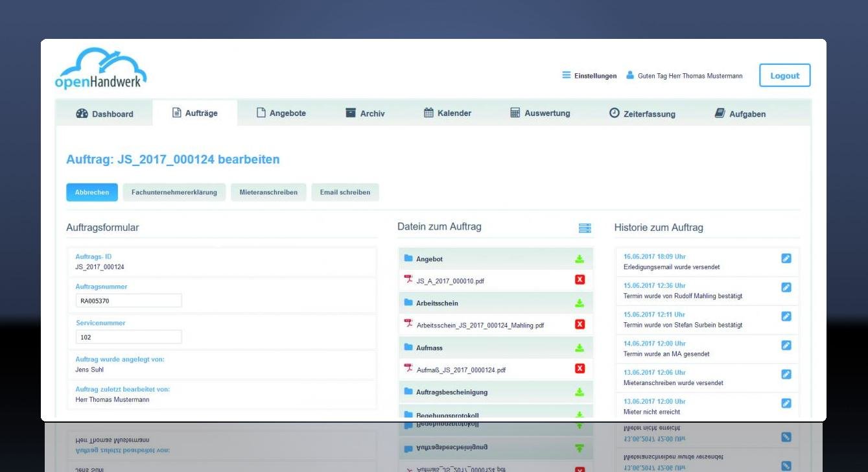
Task: Select text 'Termin wurde von Rudolf Mahling bestätigt'
Action: click(683, 296)
